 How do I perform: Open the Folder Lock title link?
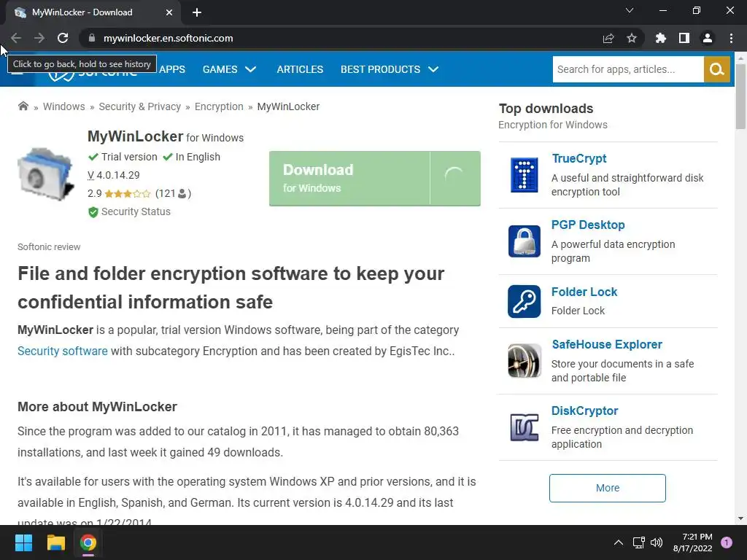584,292
